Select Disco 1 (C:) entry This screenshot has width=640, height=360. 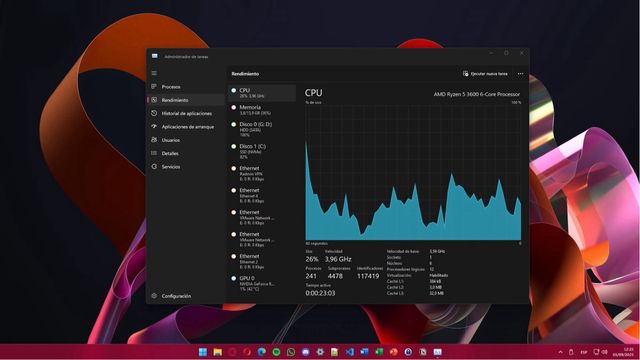[x=262, y=151]
